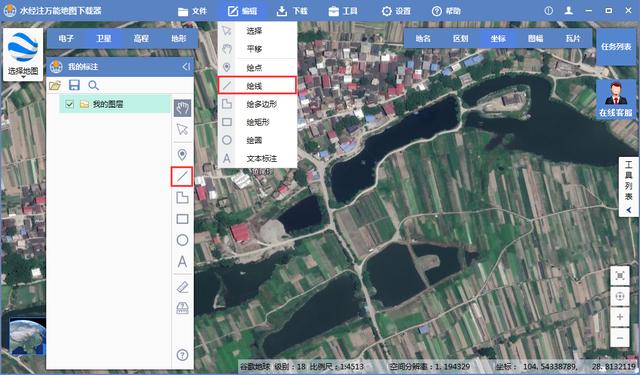Select the draw circle tool in sidebar
640x375 pixels.
[x=182, y=240]
